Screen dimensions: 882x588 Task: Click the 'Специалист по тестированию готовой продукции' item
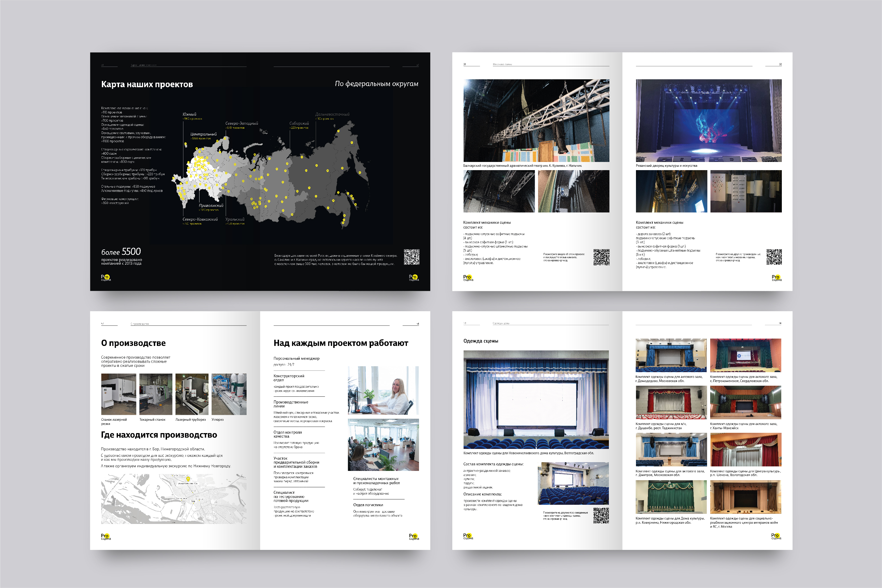click(291, 497)
